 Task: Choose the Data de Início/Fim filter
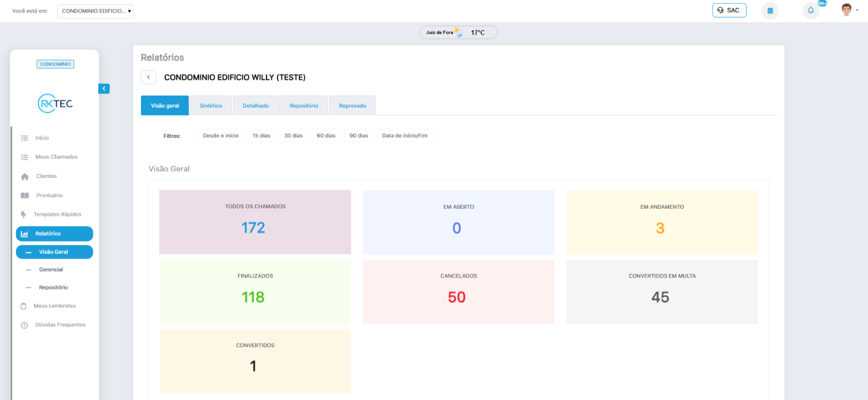tap(404, 136)
